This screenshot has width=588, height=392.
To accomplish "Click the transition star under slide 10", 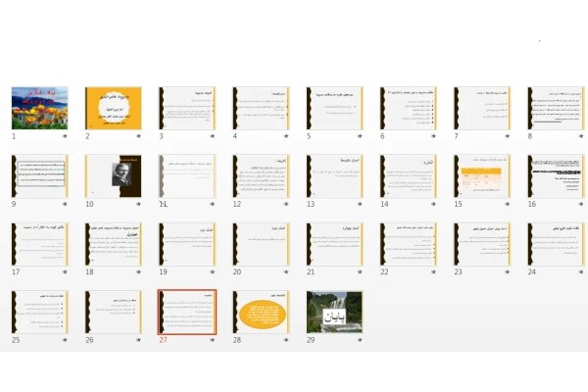I will pos(139,204).
